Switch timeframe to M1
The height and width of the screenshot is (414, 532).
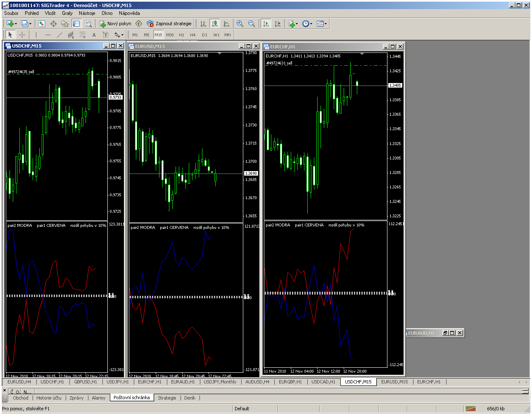[135, 35]
